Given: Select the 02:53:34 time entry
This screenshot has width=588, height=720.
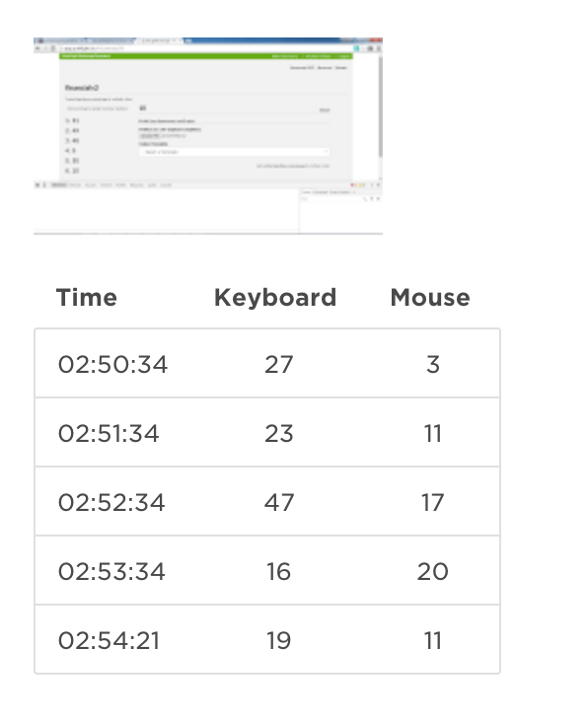Looking at the screenshot, I should tap(111, 571).
